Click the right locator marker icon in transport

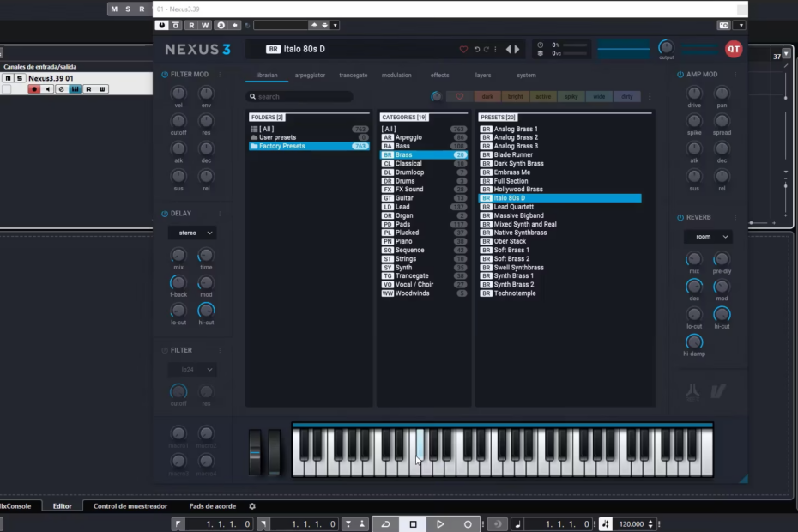tap(263, 524)
